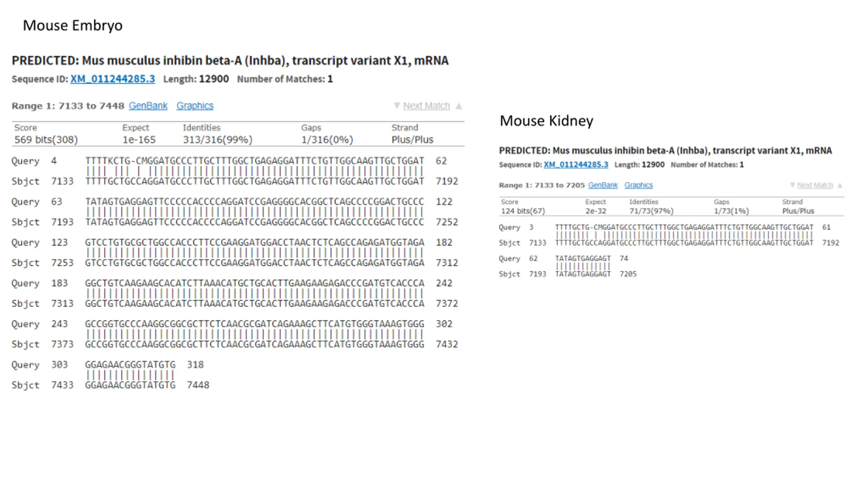Image resolution: width=868 pixels, height=488 pixels.
Task: Open GenBank link for range 7133 to 7448
Action: click(x=148, y=106)
